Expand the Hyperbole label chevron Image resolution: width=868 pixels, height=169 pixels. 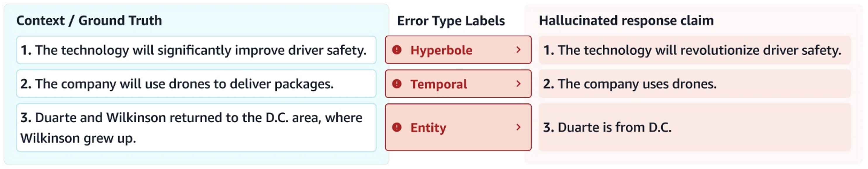pyautogui.click(x=518, y=50)
